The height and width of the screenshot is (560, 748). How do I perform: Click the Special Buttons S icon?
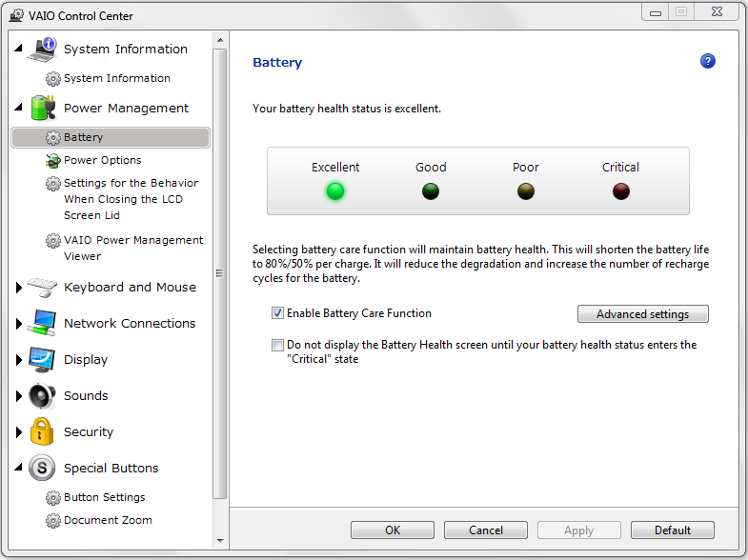point(42,468)
